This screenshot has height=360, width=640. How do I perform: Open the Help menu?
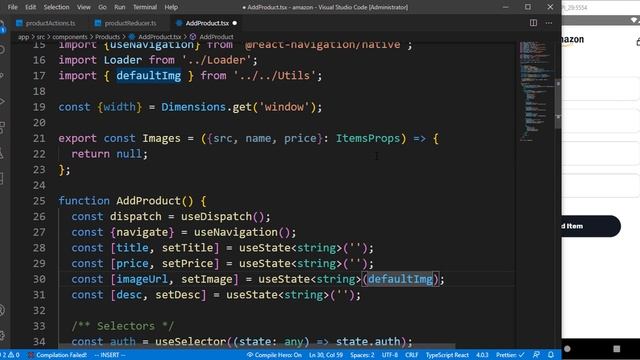point(171,7)
